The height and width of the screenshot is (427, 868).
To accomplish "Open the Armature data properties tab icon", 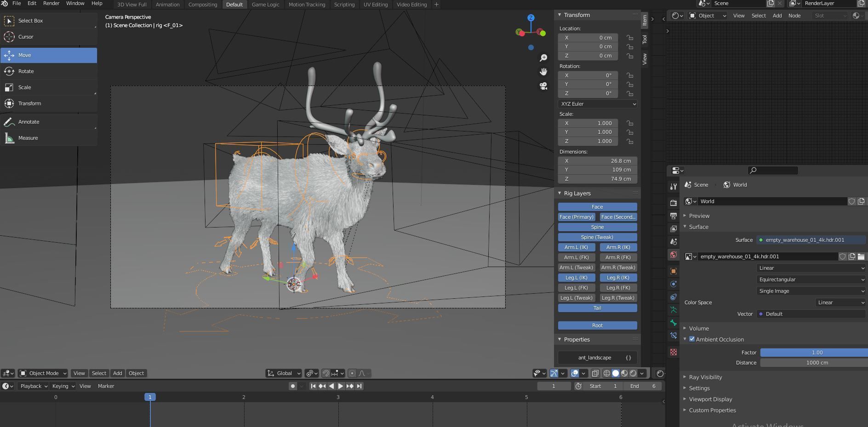I will pos(674,310).
